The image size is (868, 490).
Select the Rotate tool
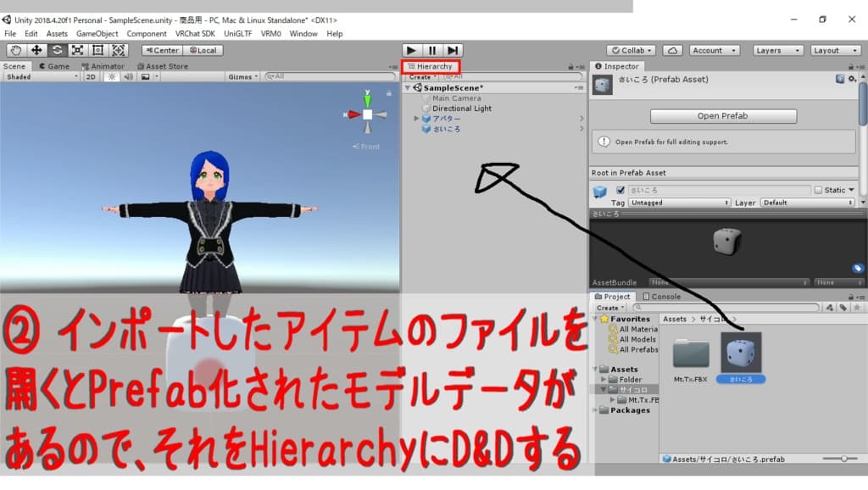pos(57,50)
